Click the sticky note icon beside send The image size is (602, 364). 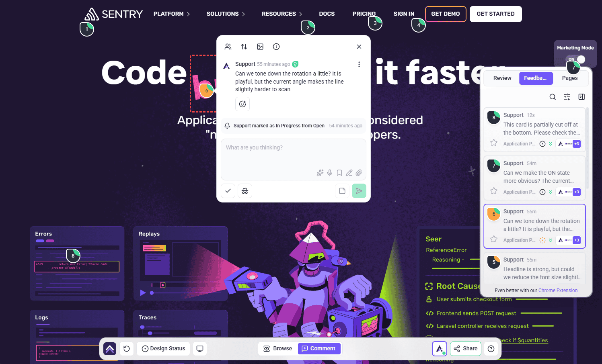pos(342,191)
